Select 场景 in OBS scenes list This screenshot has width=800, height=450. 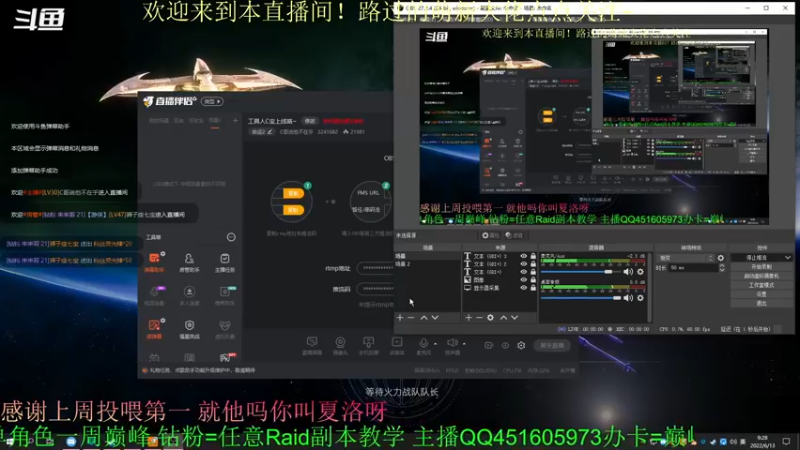(x=428, y=256)
